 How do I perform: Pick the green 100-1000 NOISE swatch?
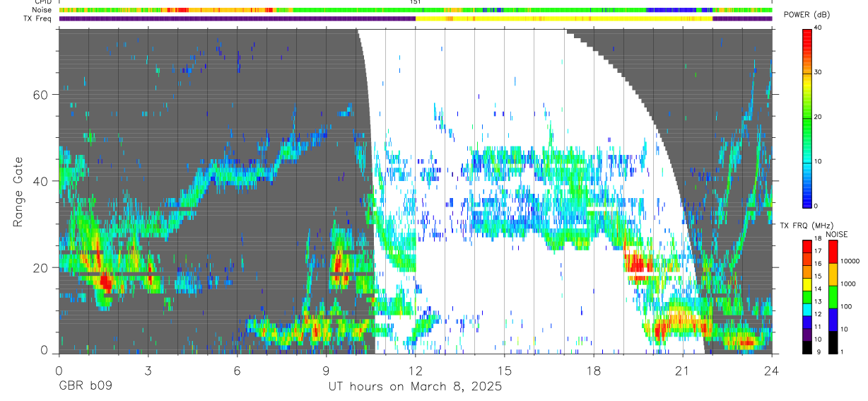pyautogui.click(x=832, y=296)
